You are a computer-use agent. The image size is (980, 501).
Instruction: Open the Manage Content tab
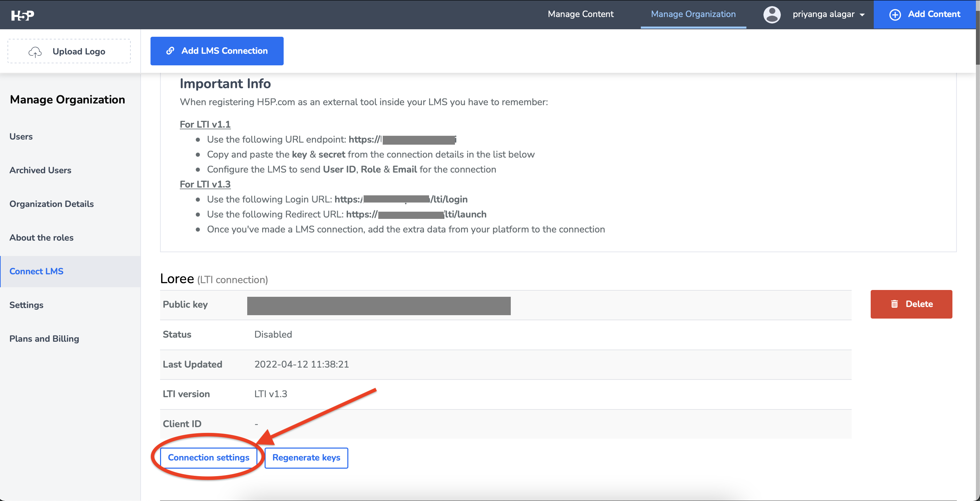pos(580,14)
